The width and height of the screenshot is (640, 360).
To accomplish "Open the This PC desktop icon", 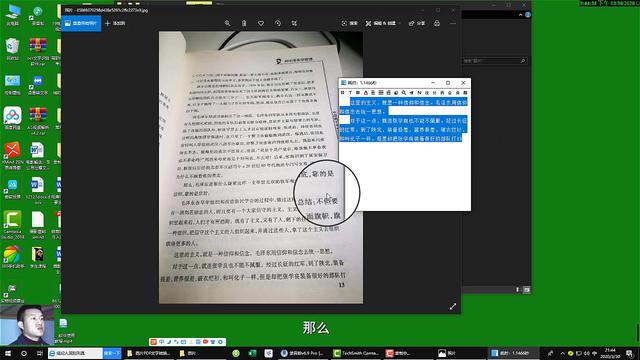I will click(x=12, y=15).
